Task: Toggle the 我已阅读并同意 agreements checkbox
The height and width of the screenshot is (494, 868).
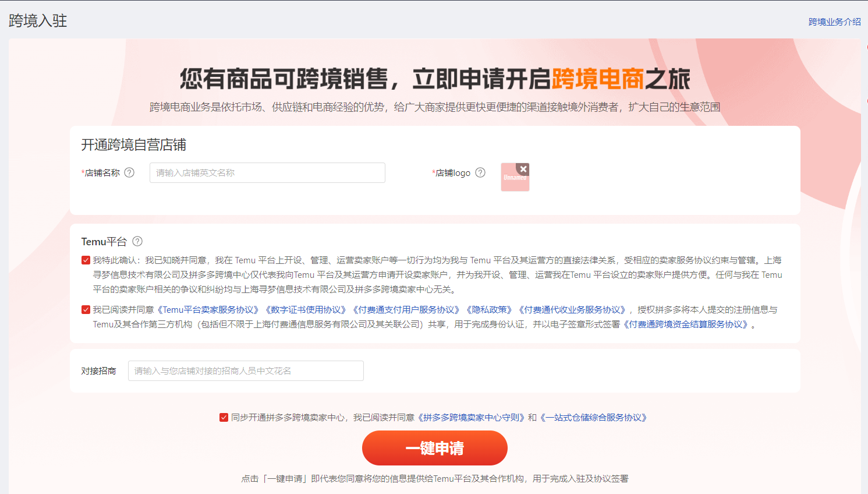Action: [x=86, y=310]
